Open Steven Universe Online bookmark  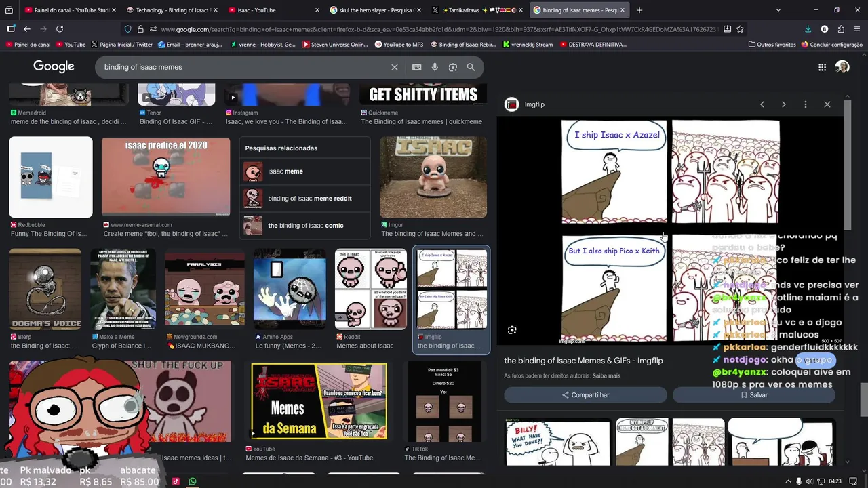click(x=335, y=45)
